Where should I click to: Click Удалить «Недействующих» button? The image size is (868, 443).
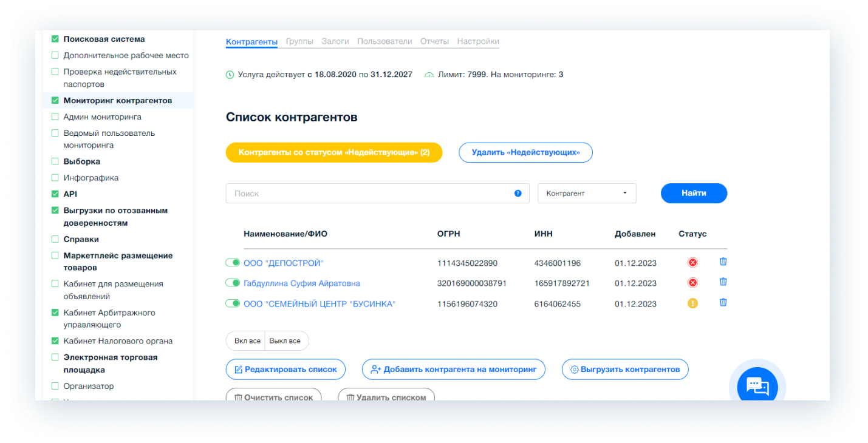525,152
